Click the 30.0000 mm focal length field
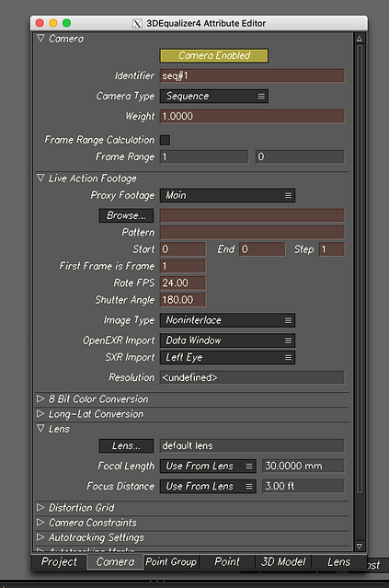This screenshot has width=389, height=588. [303, 467]
